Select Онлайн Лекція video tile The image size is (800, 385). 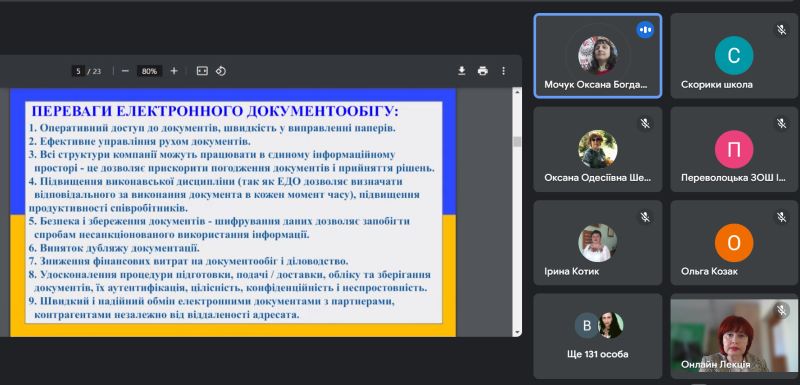click(x=734, y=336)
